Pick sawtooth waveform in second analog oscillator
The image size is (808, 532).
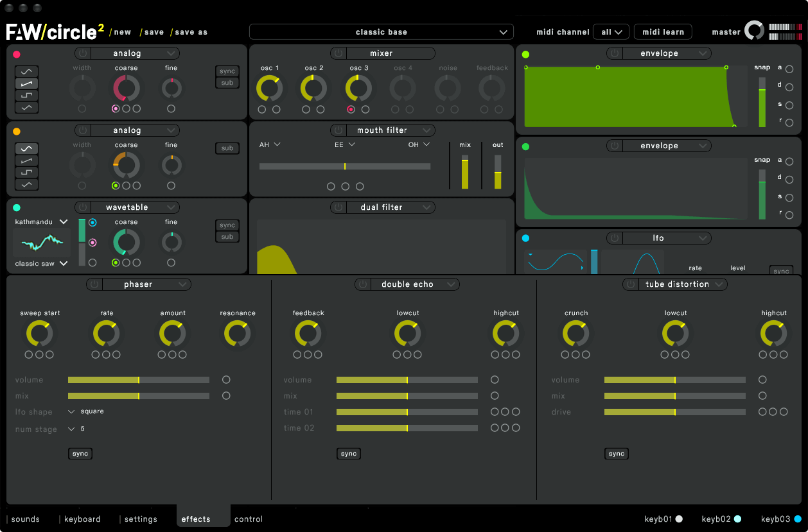[27, 160]
